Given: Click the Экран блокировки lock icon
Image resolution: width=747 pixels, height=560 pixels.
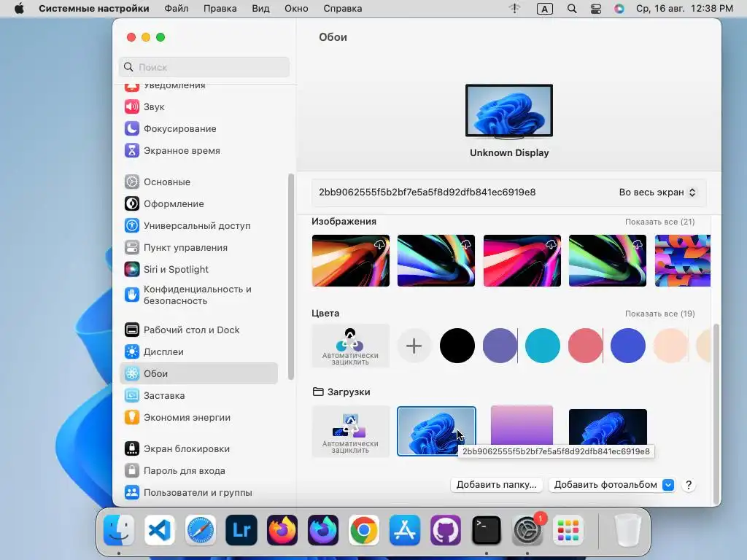Looking at the screenshot, I should point(132,448).
